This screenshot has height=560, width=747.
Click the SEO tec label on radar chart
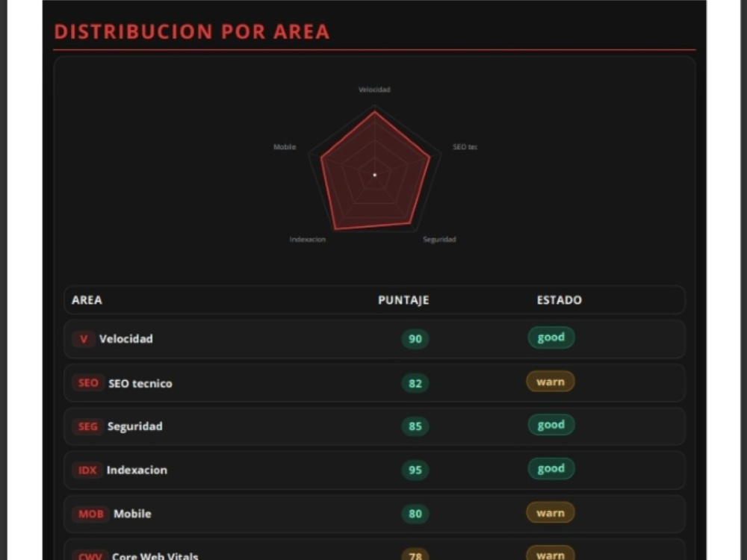(465, 146)
